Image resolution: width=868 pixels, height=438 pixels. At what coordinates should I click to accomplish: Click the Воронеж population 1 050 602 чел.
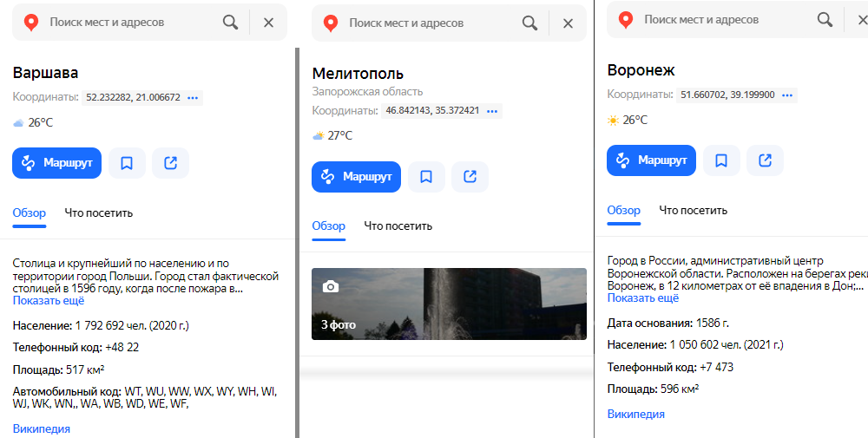click(727, 345)
